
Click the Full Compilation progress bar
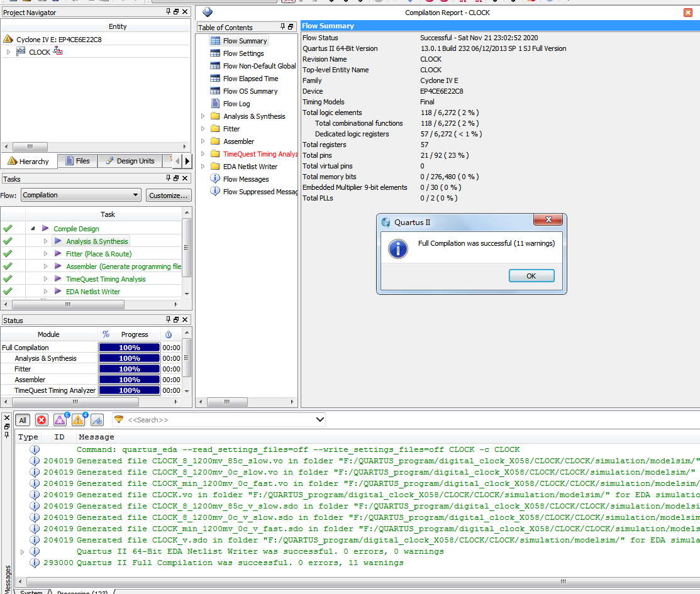click(129, 348)
